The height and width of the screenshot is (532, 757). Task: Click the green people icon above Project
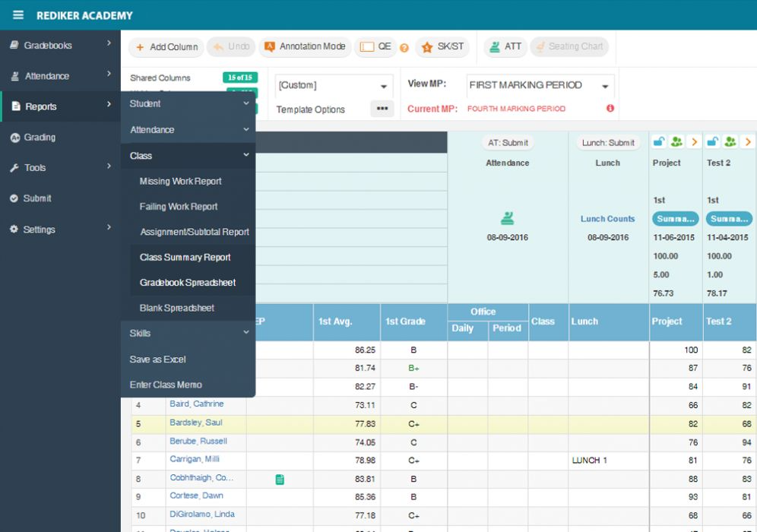677,141
